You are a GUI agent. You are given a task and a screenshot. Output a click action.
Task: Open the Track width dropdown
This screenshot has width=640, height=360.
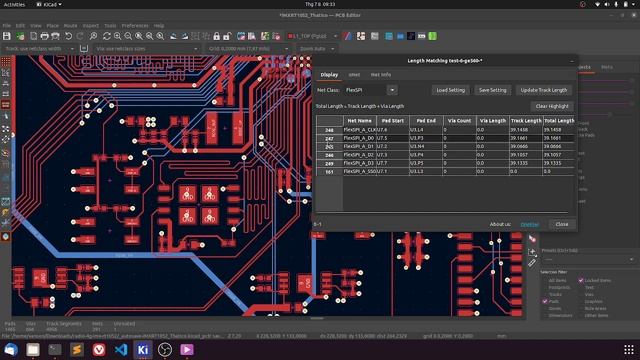pos(39,49)
